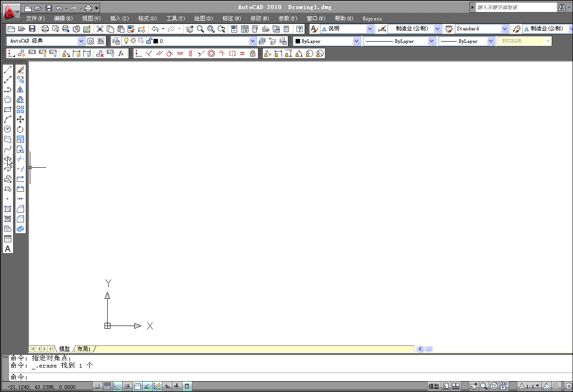The image size is (573, 392).
Task: Select the Circle draw tool
Action: (8, 129)
